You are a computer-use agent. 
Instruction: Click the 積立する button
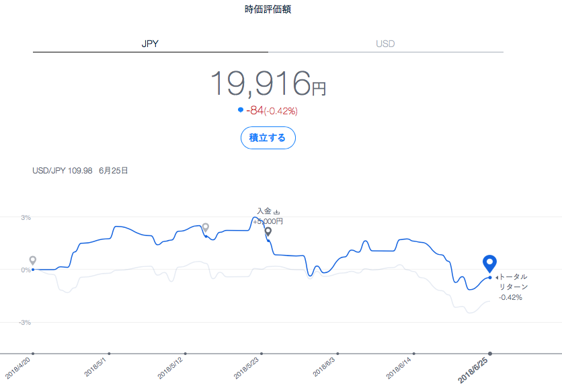268,138
